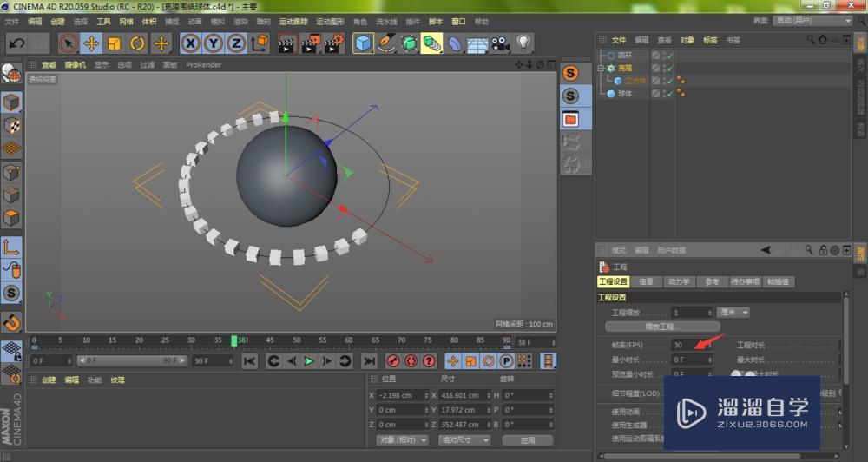Open the size-mode dropdown beside 应用
Viewport: 868px width, 462px height.
pyautogui.click(x=464, y=439)
